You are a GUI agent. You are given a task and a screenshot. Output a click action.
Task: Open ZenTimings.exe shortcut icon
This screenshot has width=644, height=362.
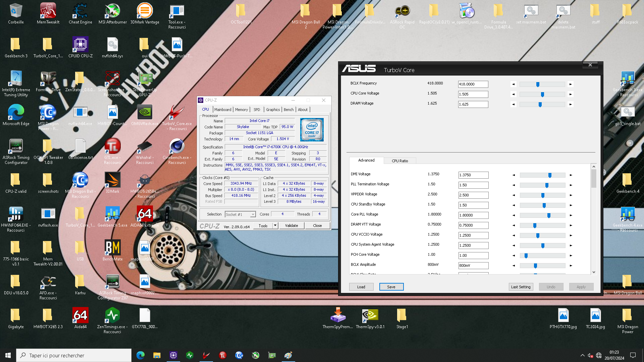click(x=112, y=321)
